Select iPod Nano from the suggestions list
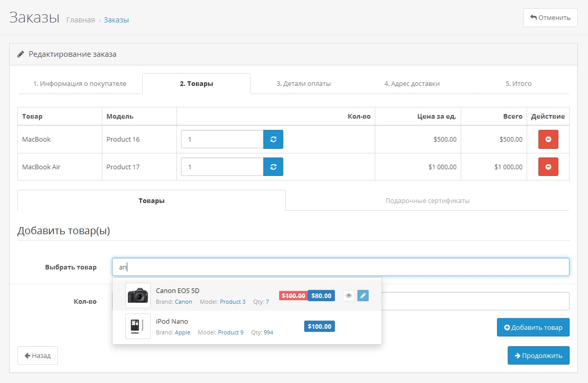This screenshot has height=383, width=588. tap(172, 322)
